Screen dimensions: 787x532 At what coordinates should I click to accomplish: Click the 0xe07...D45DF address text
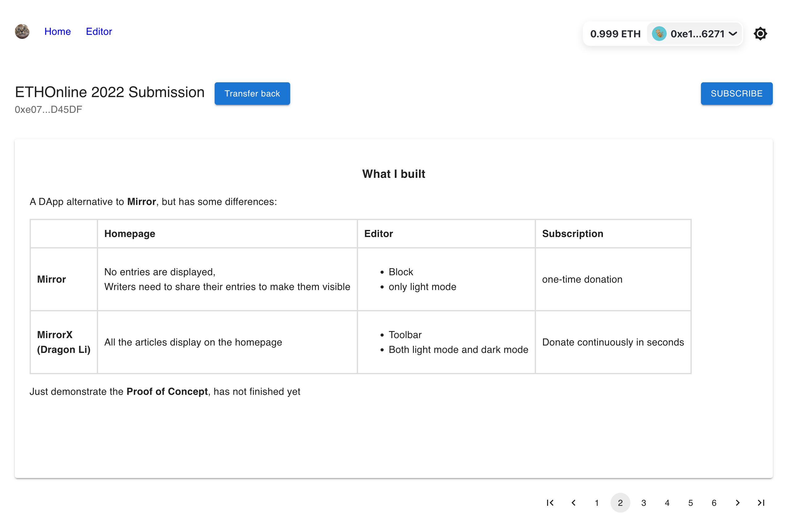pyautogui.click(x=48, y=110)
